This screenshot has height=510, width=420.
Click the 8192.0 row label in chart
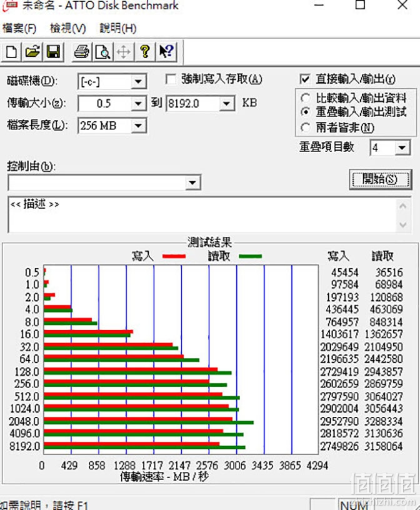[x=24, y=446]
